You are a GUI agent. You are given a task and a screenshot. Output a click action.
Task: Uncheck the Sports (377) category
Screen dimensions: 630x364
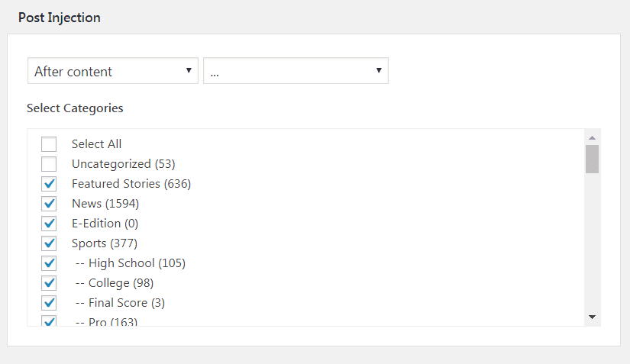(x=49, y=243)
